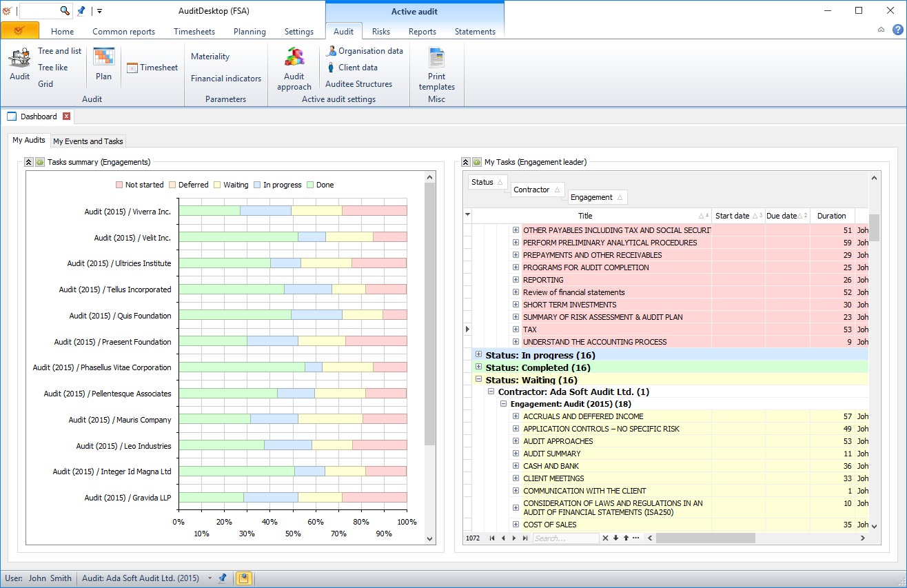Open the Timesheets ribbon tab

point(194,31)
